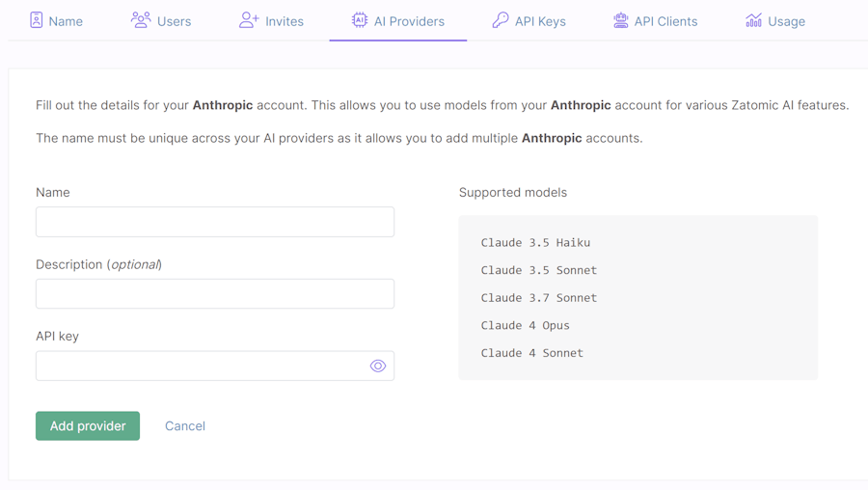Click Claude 4 Opus in supported models
This screenshot has height=490, width=868.
525,326
